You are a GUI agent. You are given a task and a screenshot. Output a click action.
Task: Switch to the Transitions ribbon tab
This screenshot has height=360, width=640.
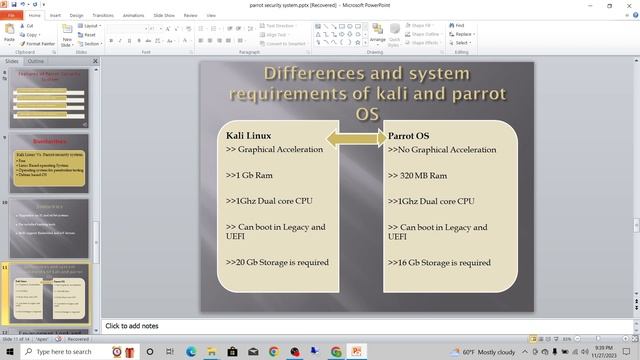[103, 15]
